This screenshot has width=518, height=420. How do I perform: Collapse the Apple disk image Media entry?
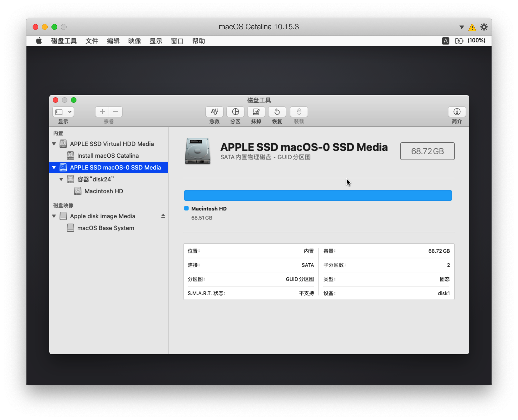point(54,216)
